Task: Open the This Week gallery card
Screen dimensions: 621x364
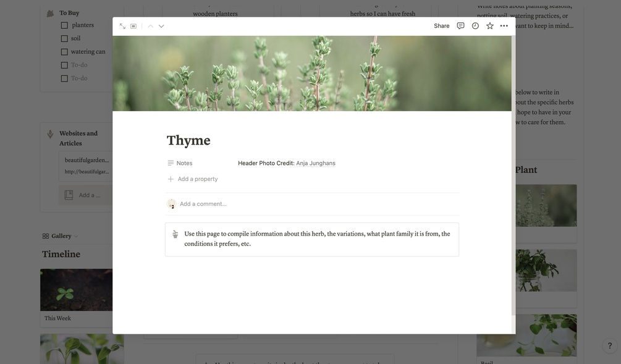Action: click(x=76, y=298)
